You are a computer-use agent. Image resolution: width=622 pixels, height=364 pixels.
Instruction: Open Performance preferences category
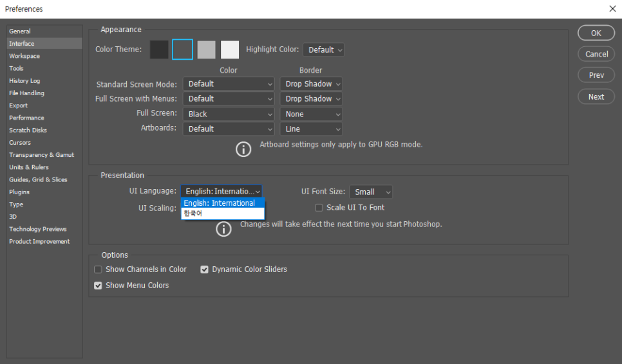pyautogui.click(x=44, y=118)
